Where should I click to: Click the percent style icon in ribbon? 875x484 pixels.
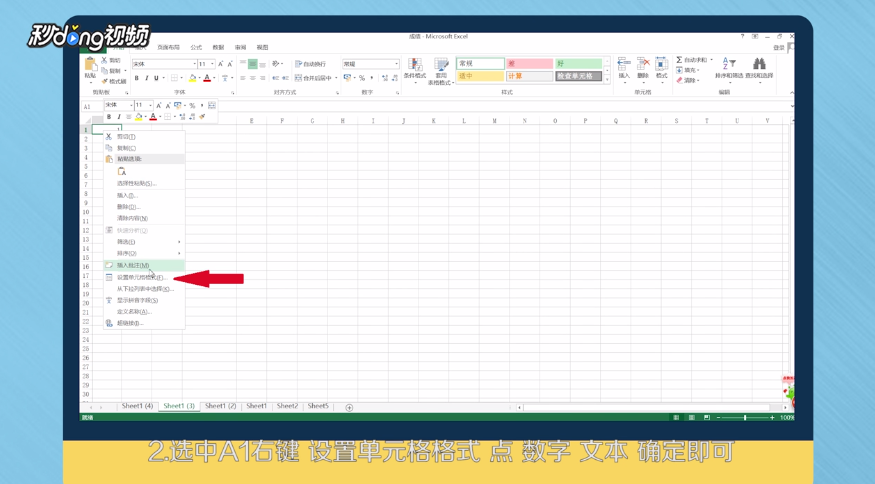pos(362,78)
